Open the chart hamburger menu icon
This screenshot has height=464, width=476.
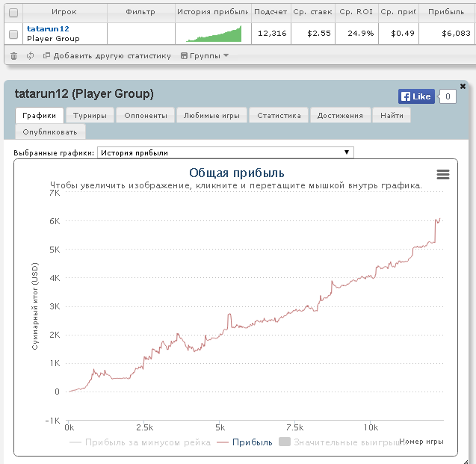[x=443, y=174]
